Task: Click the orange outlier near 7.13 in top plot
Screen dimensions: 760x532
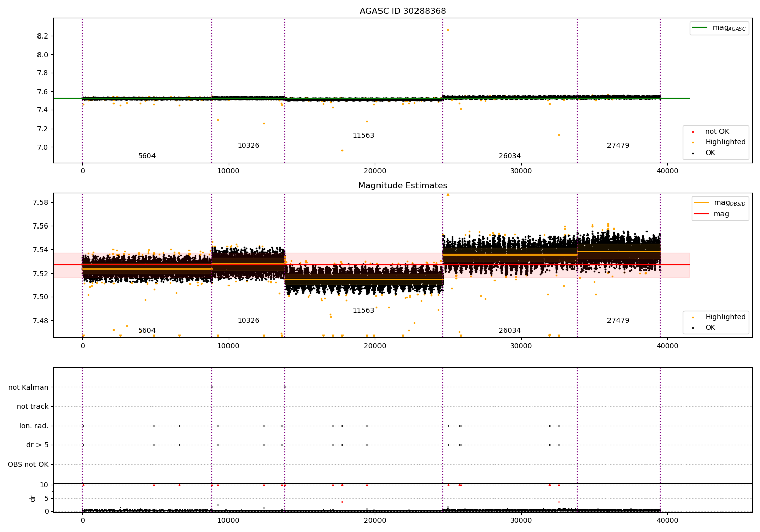Action: pyautogui.click(x=559, y=135)
